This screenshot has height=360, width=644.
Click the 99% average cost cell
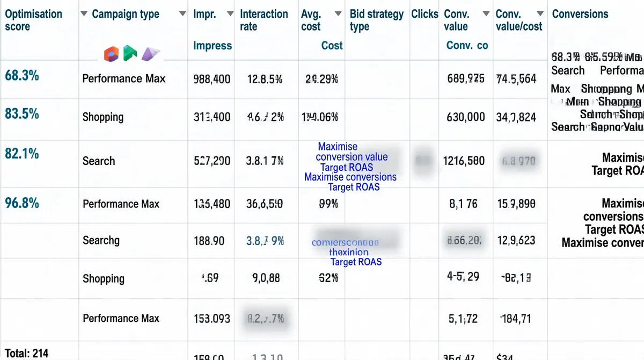(x=328, y=204)
